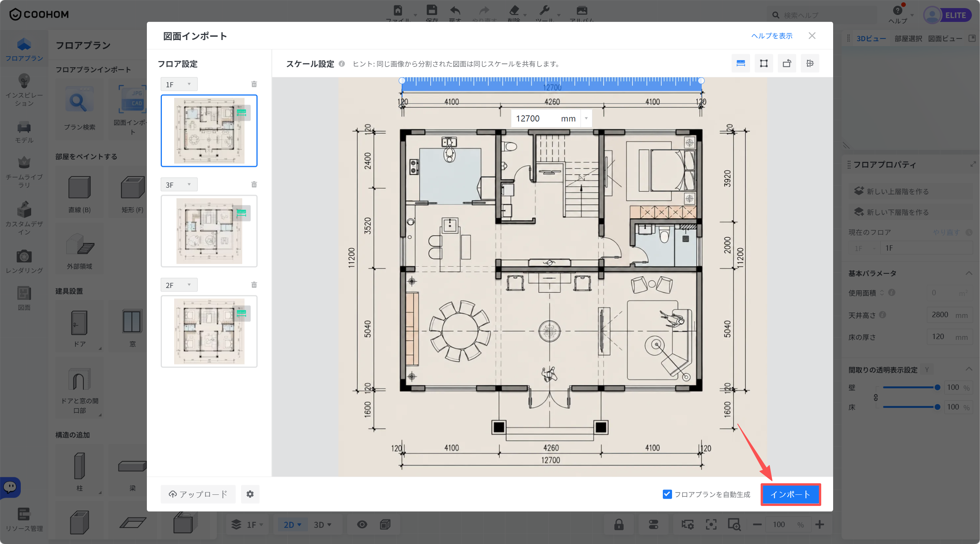Image resolution: width=980 pixels, height=544 pixels.
Task: Uncheck フロアプランを自動生成 checkbox
Action: pyautogui.click(x=667, y=494)
